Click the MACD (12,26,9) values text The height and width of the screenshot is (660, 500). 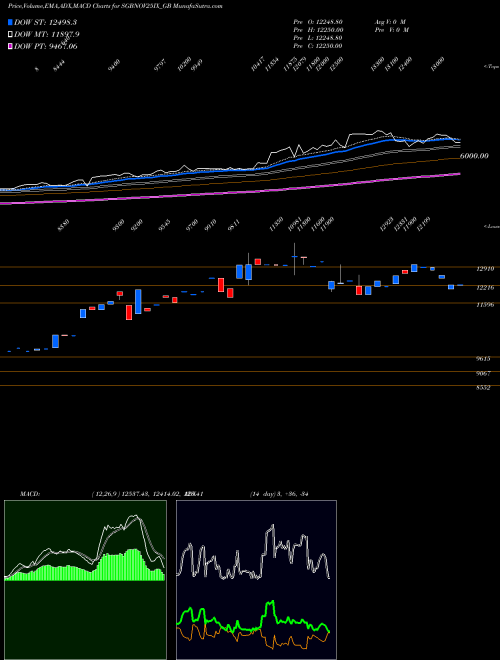click(x=147, y=494)
